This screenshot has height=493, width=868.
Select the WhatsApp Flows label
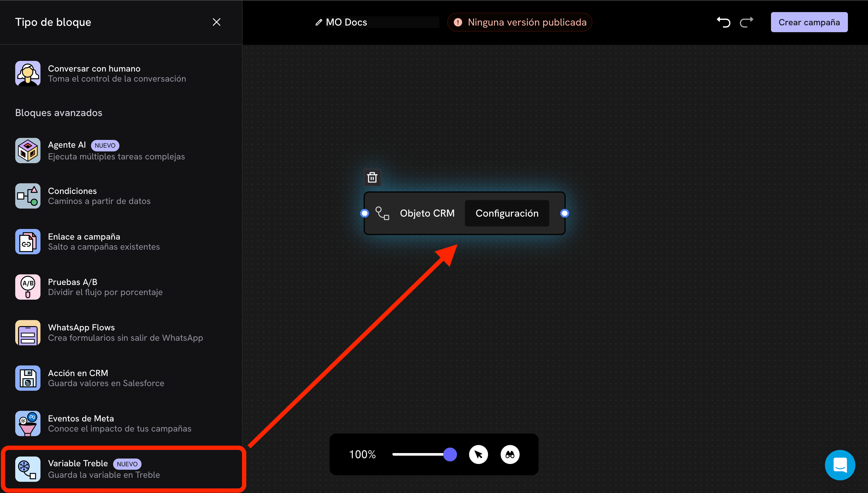(x=81, y=328)
